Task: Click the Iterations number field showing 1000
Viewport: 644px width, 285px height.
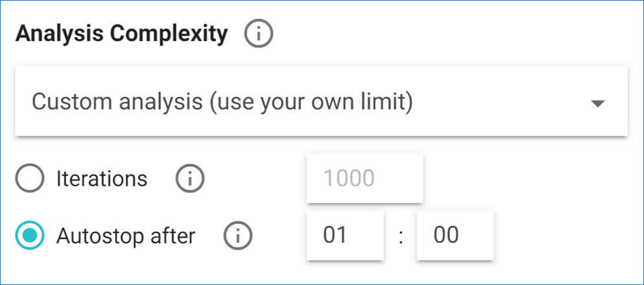Action: 364,179
